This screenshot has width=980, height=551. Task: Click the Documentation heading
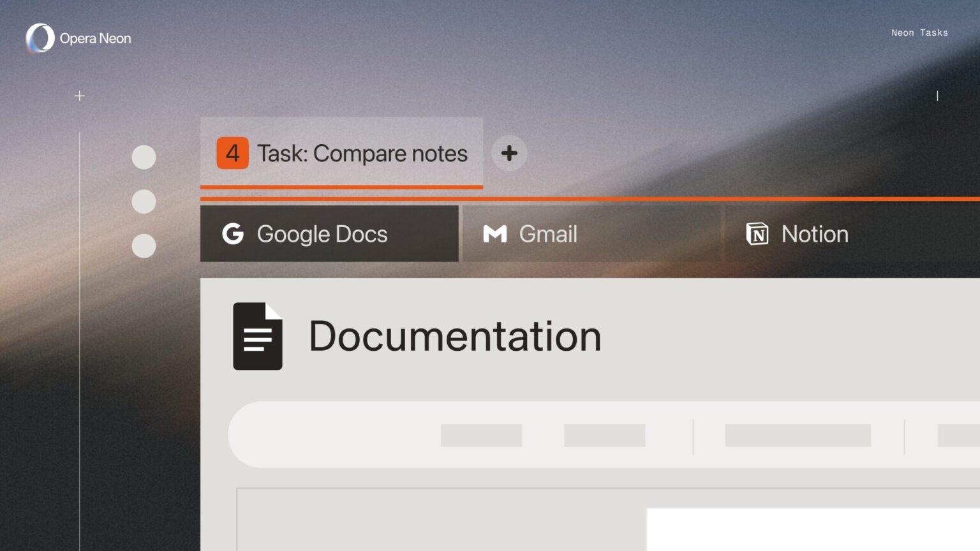tap(455, 337)
